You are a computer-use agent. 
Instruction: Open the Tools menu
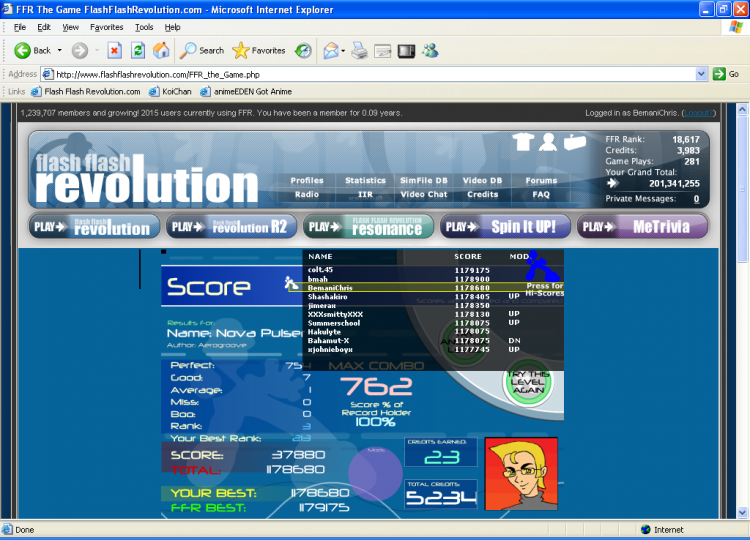click(x=144, y=27)
